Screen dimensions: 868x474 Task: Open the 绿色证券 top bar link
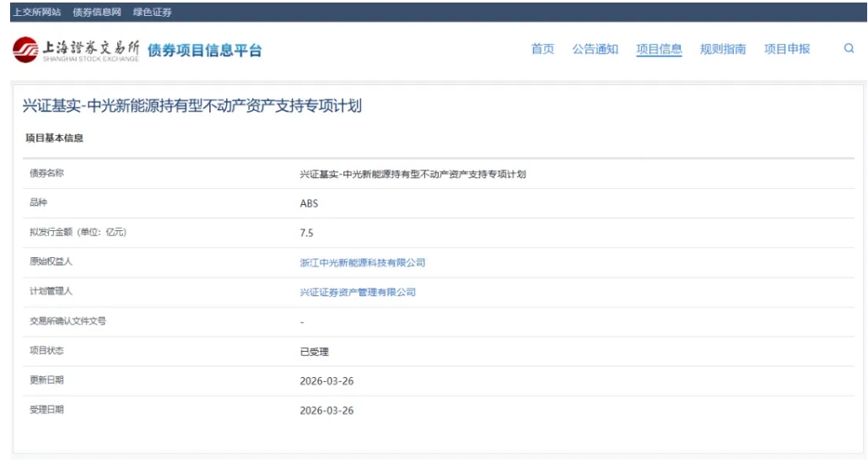(153, 12)
